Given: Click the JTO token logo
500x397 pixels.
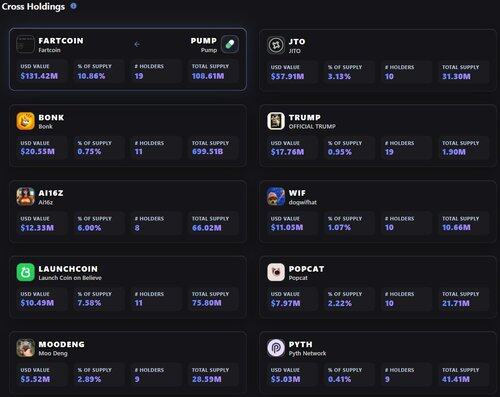Looking at the screenshot, I should point(276,45).
